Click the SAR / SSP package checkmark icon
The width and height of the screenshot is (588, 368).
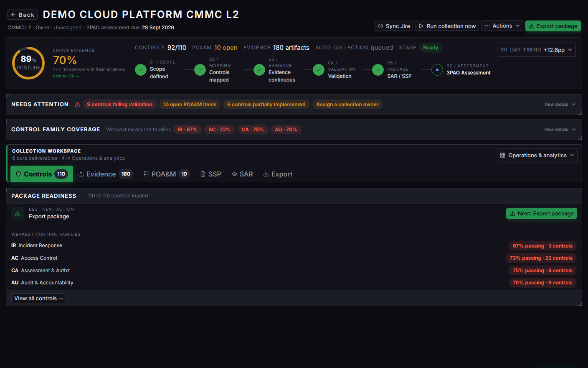(378, 70)
